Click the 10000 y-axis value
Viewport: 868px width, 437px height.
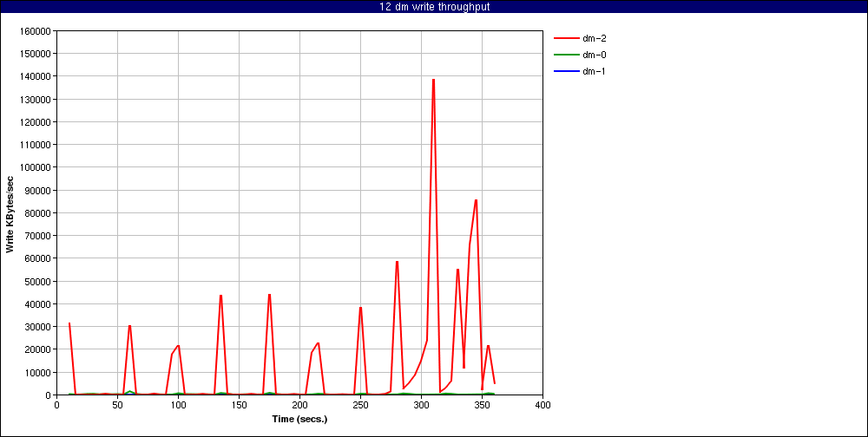pos(37,372)
